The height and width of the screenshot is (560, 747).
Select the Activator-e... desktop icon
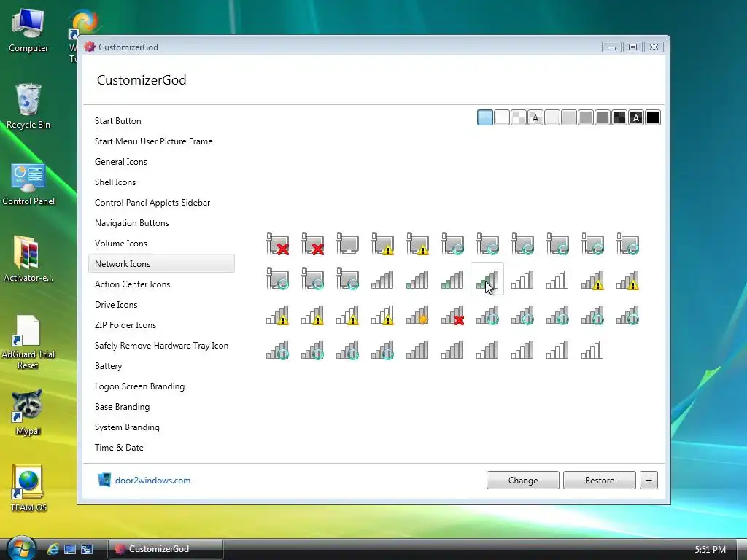(28, 259)
